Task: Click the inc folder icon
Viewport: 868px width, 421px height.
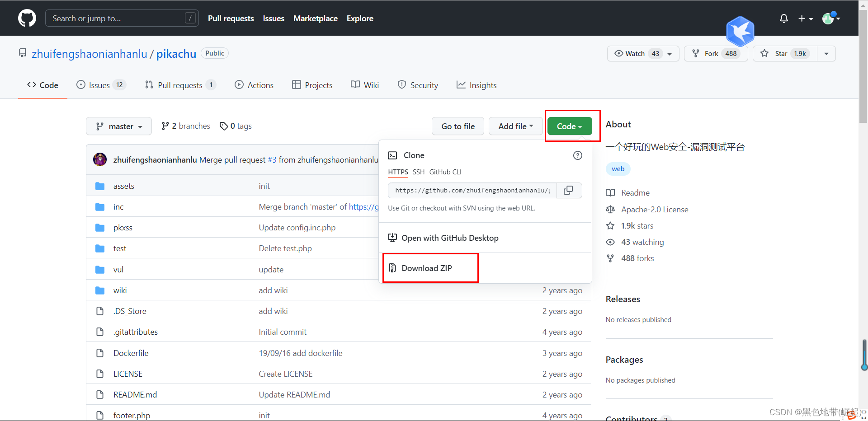Action: pos(100,207)
